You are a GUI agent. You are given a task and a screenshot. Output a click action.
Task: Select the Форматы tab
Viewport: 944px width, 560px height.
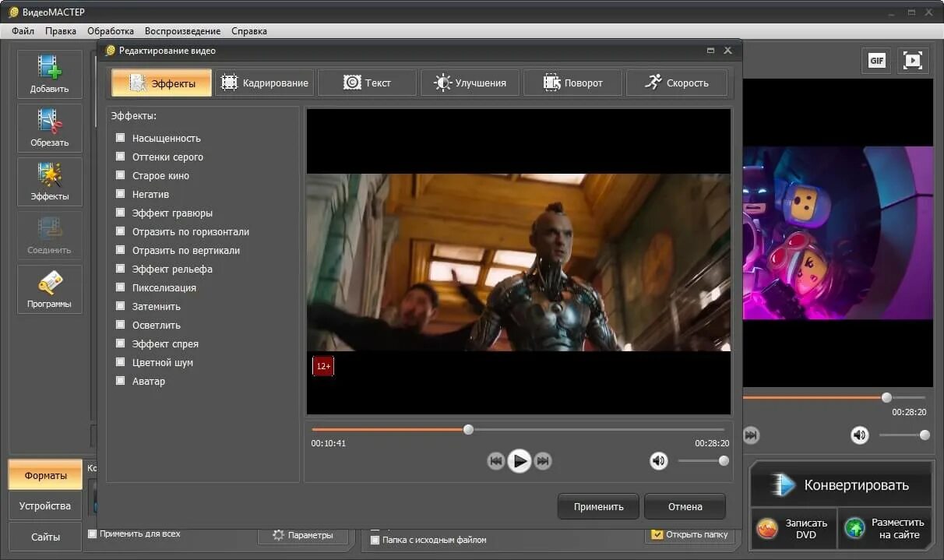[x=45, y=475]
